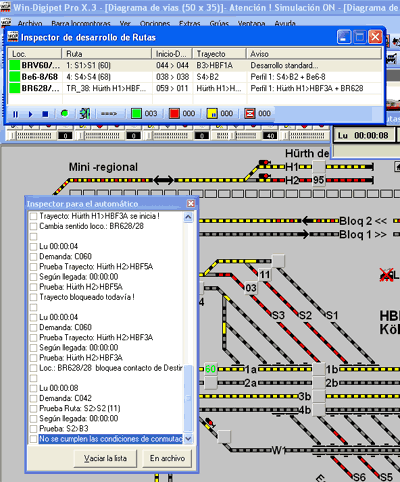This screenshot has width=400, height=482.
Task: Click the second locomotive speed slider
Action: point(99,136)
